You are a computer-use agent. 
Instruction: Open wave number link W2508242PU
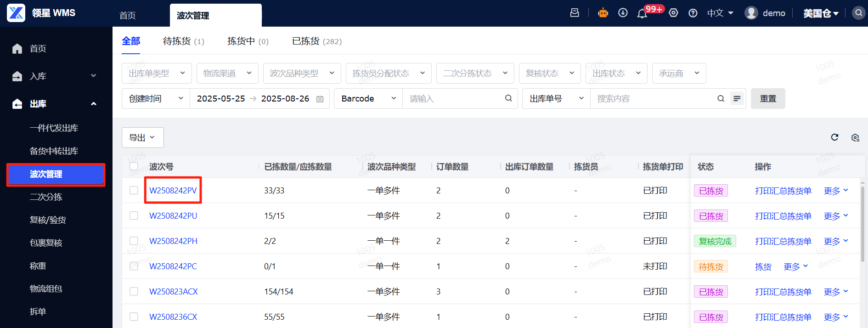173,216
